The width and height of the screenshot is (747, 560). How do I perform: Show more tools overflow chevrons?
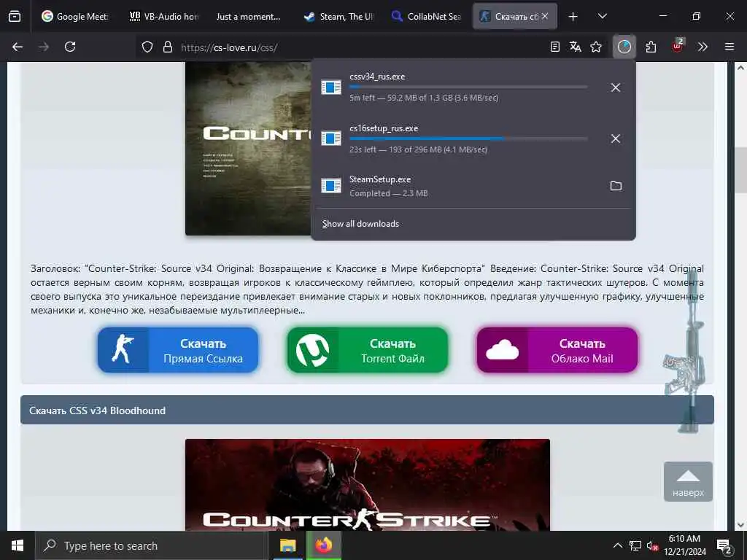[703, 47]
